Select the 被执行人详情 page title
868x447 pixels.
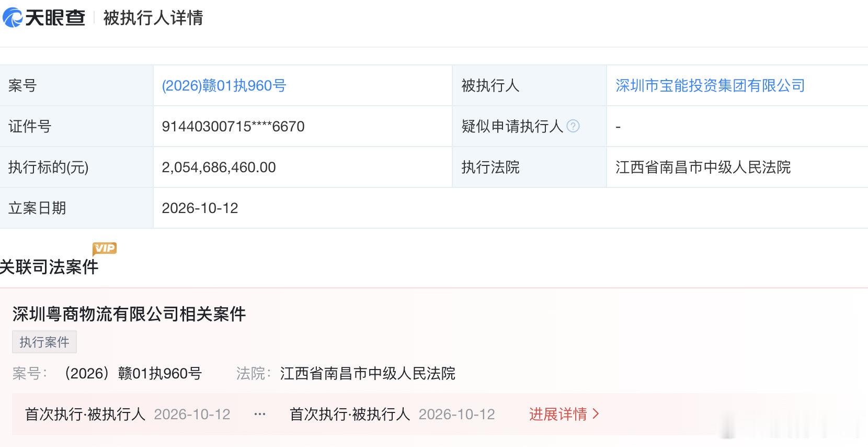click(x=153, y=18)
